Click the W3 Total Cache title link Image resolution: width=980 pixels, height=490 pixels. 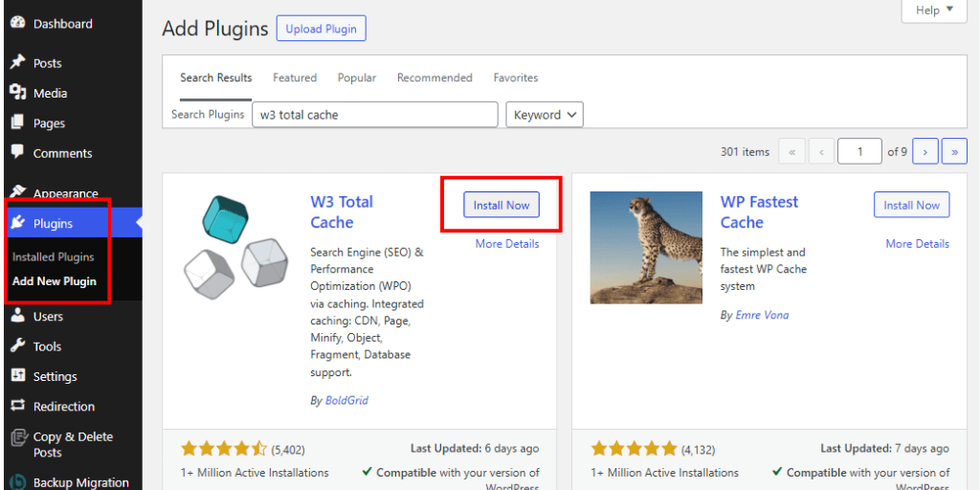tap(342, 212)
